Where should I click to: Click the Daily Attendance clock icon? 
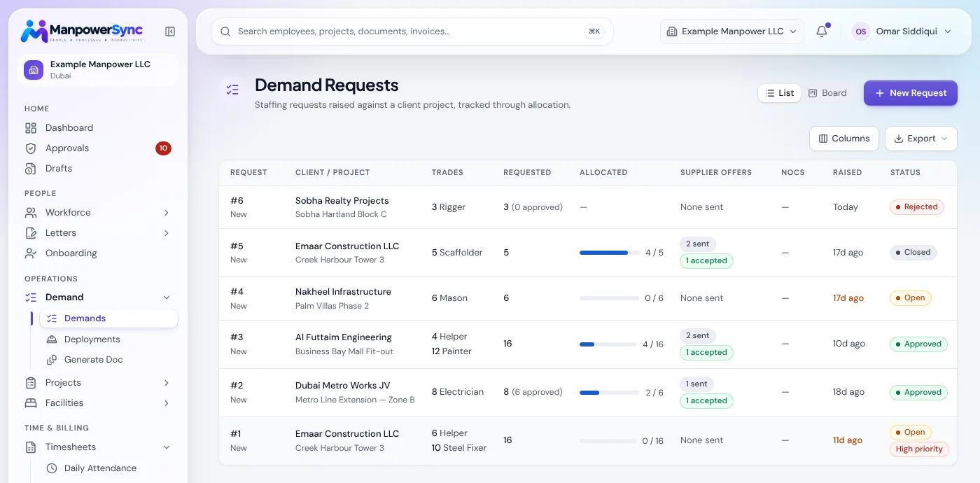[52, 468]
